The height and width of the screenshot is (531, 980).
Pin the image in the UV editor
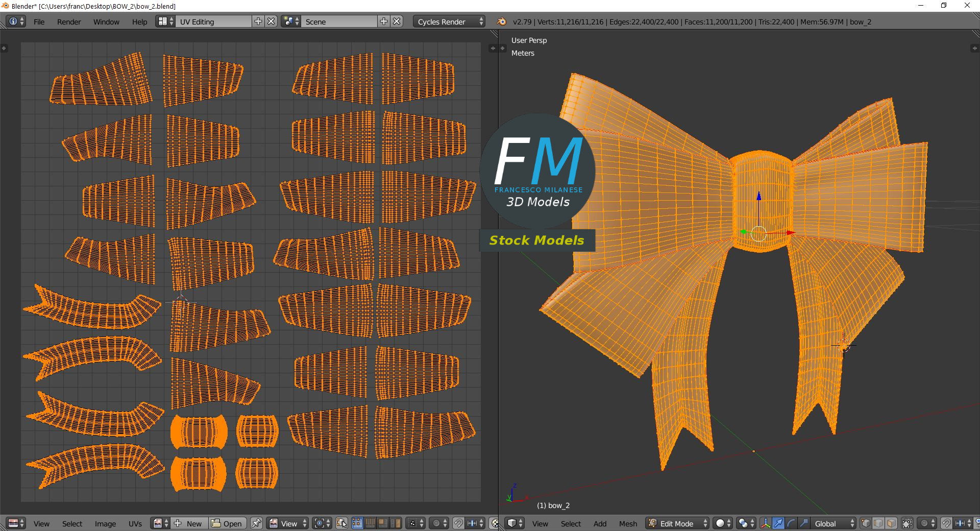(256, 523)
